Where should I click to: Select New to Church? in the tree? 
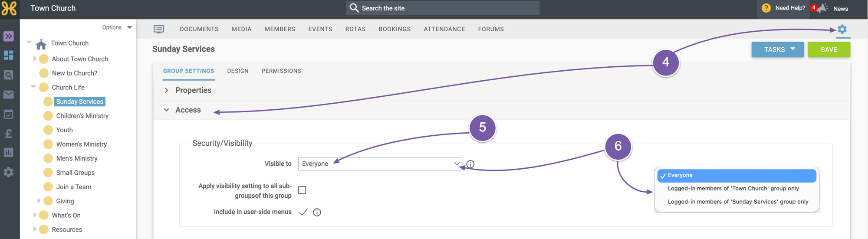(75, 73)
